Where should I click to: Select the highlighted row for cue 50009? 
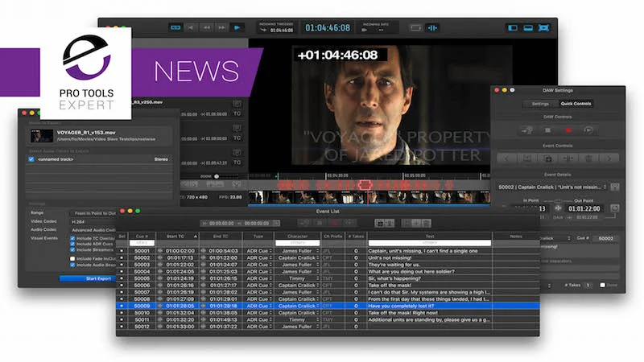tap(328, 306)
